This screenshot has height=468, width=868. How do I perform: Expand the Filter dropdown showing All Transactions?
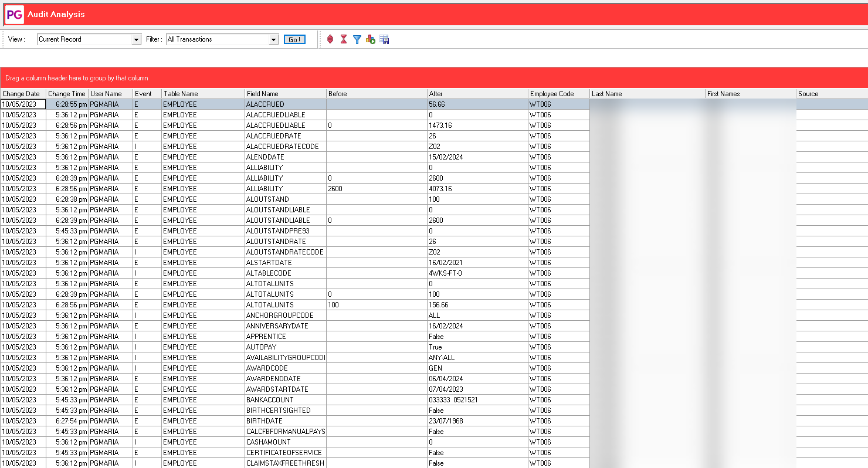(273, 40)
